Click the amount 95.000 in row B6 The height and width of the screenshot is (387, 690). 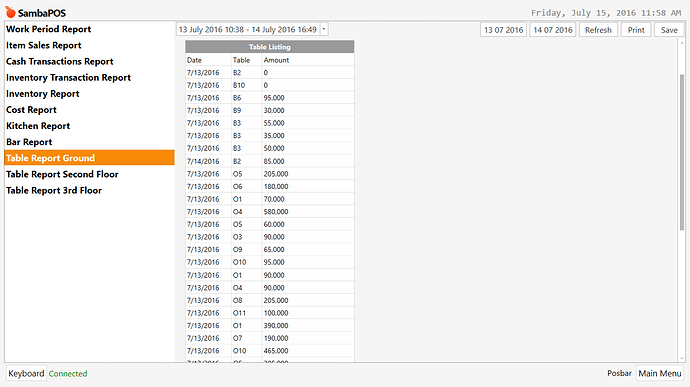tap(274, 98)
